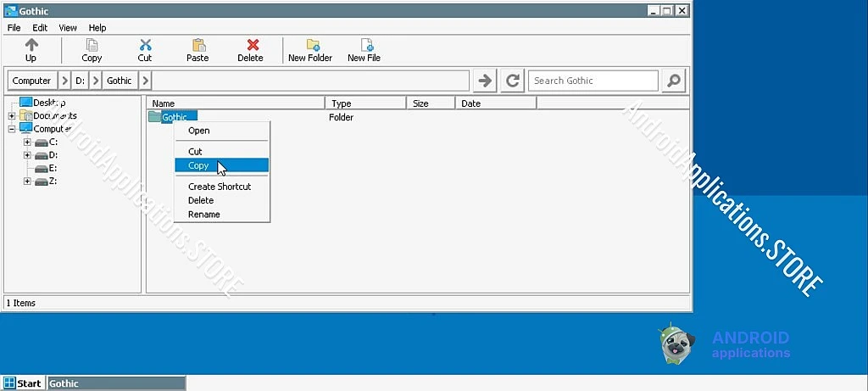
Task: Click the Computer breadcrumb in the address bar
Action: (31, 81)
